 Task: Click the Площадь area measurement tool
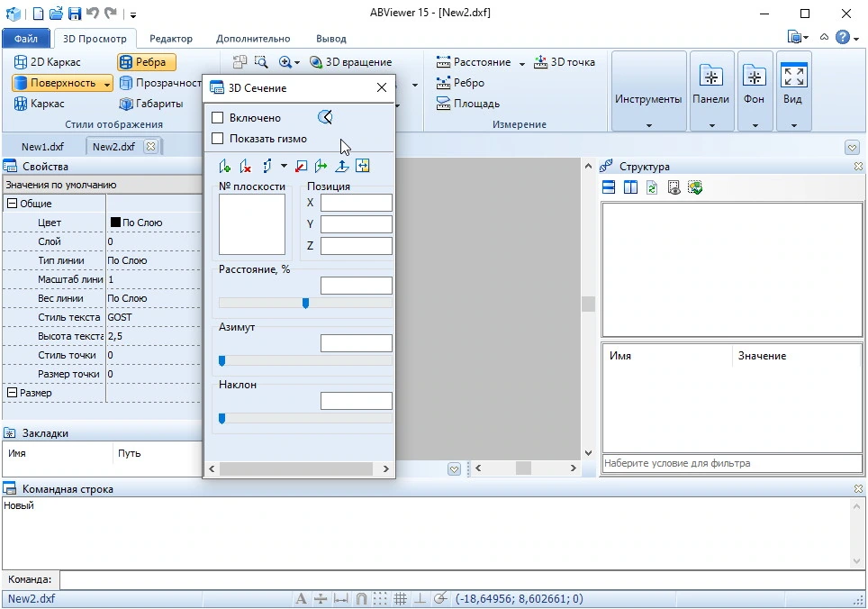468,104
